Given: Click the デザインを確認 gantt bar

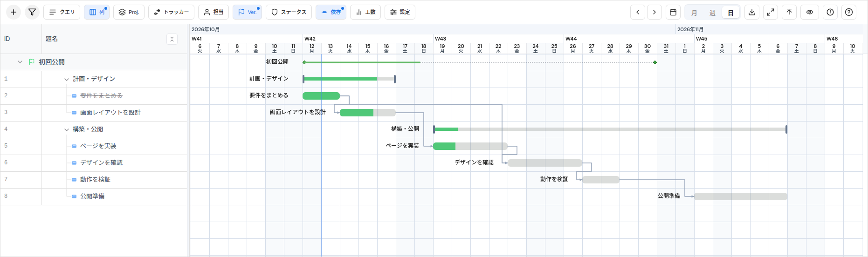Looking at the screenshot, I should tap(545, 163).
